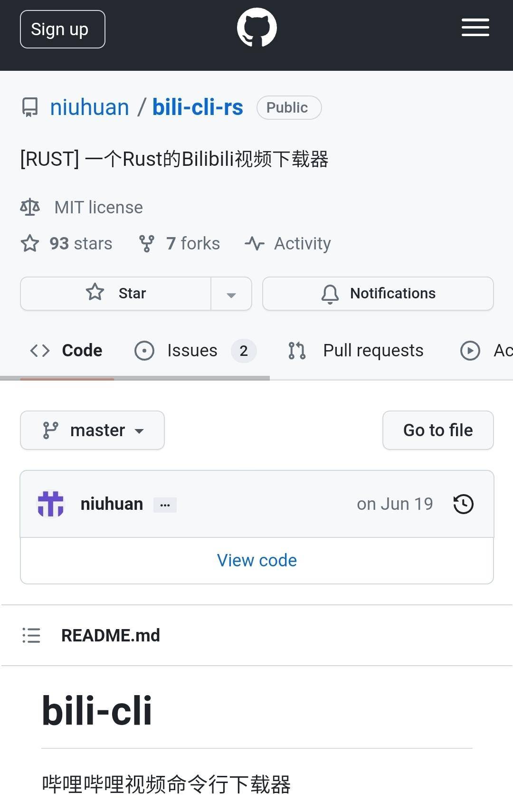Click niuhuan's purple avatar image
The height and width of the screenshot is (812, 513).
tap(50, 504)
